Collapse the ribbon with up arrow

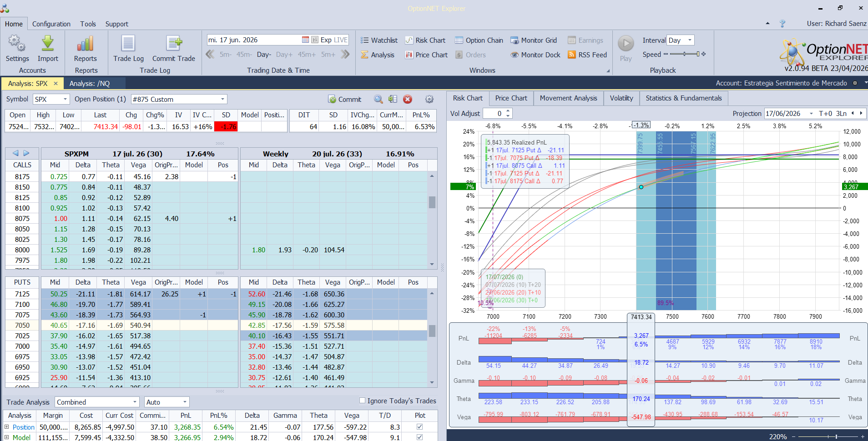768,23
